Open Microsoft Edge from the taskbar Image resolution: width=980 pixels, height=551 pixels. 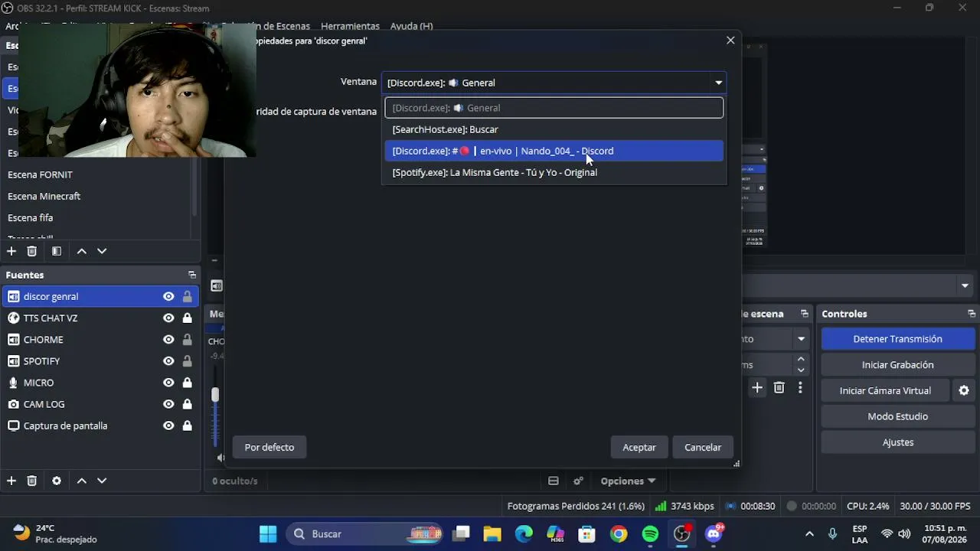(x=524, y=534)
